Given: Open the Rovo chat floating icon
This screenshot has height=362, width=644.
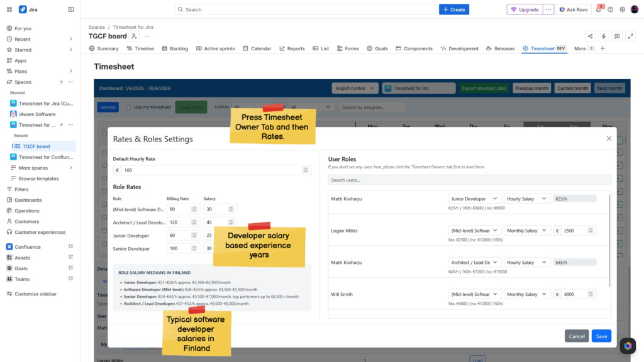Looking at the screenshot, I should point(628,346).
